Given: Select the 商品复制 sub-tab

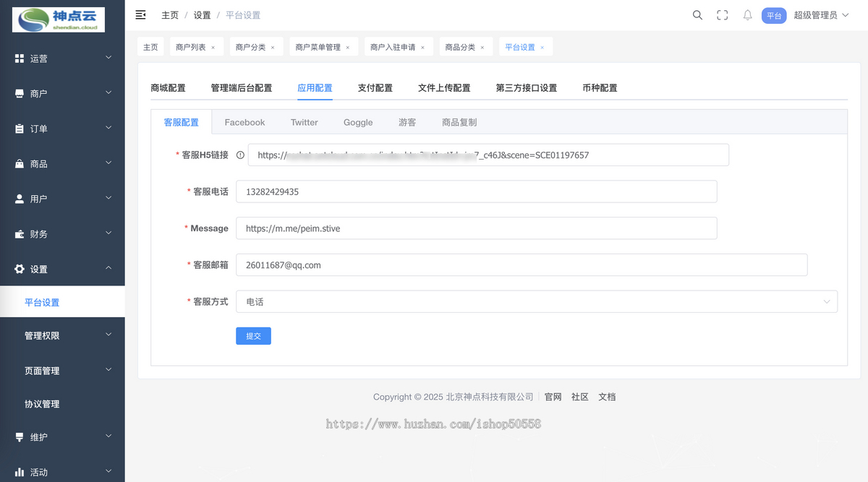Looking at the screenshot, I should pyautogui.click(x=459, y=122).
